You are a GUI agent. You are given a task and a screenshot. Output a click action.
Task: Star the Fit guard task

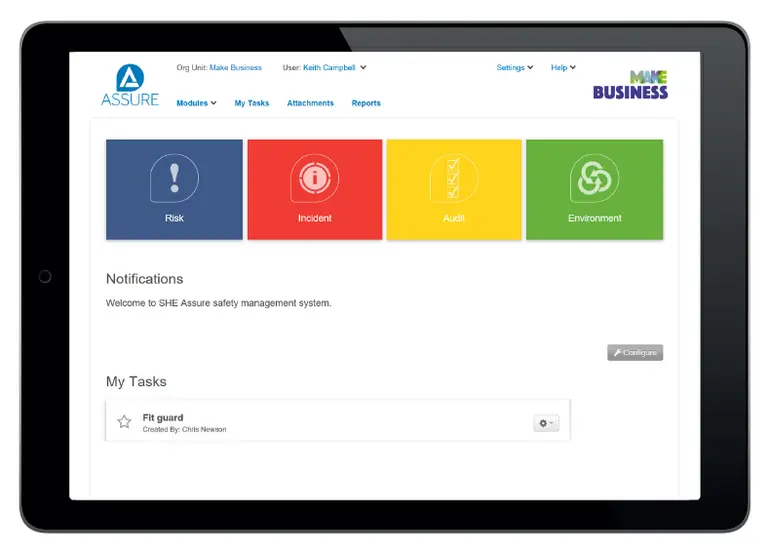(124, 422)
